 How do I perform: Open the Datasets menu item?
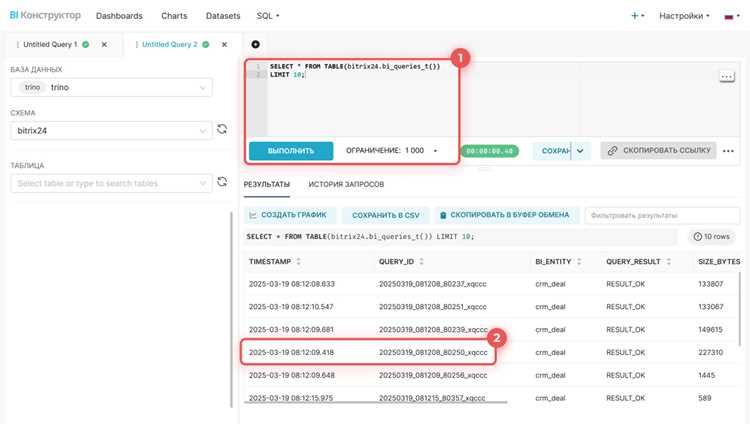(223, 16)
